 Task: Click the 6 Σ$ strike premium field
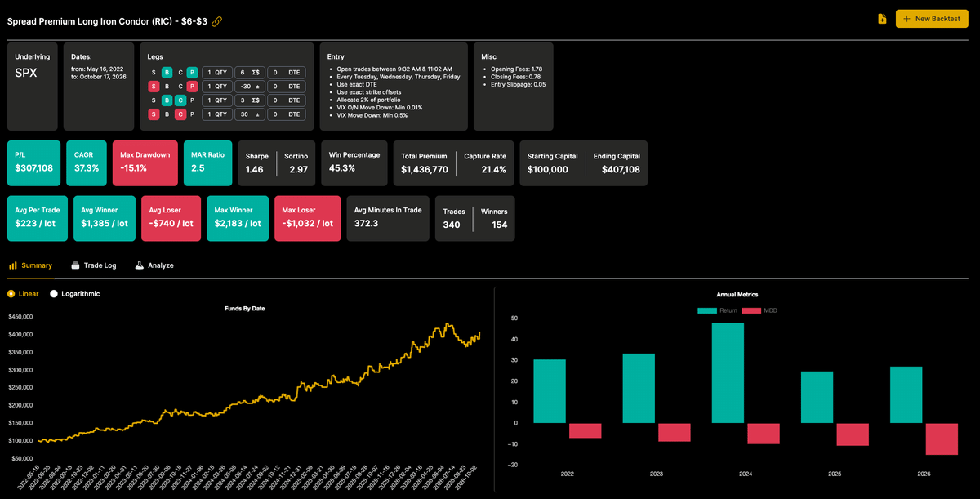(x=250, y=72)
